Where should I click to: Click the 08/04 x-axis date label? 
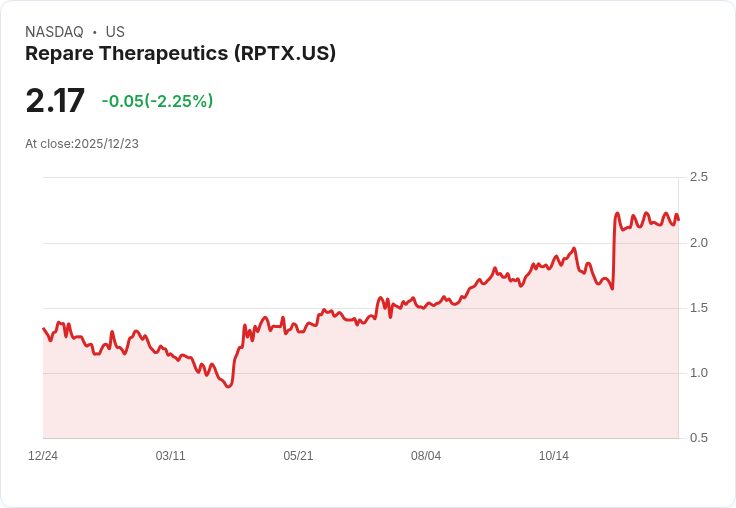click(426, 456)
